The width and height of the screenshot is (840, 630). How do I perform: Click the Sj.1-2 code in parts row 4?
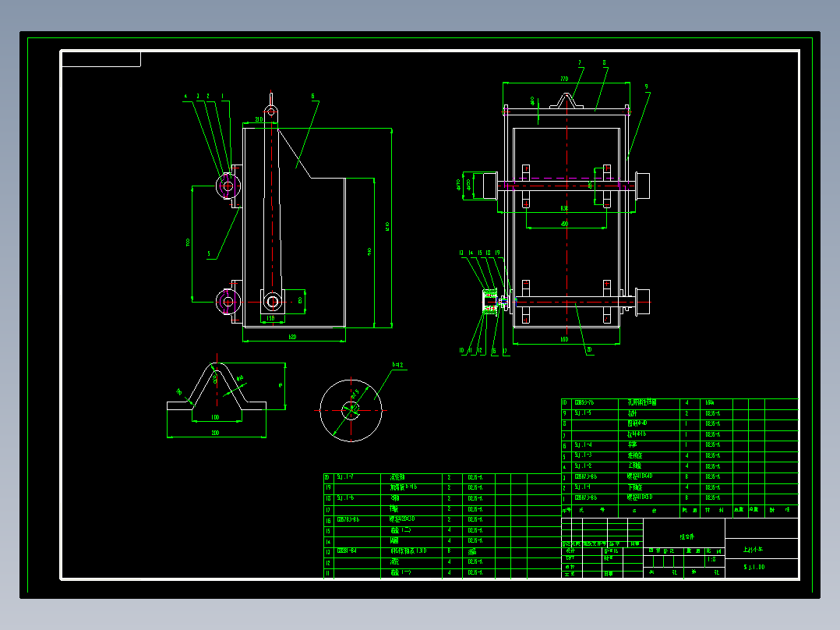583,466
